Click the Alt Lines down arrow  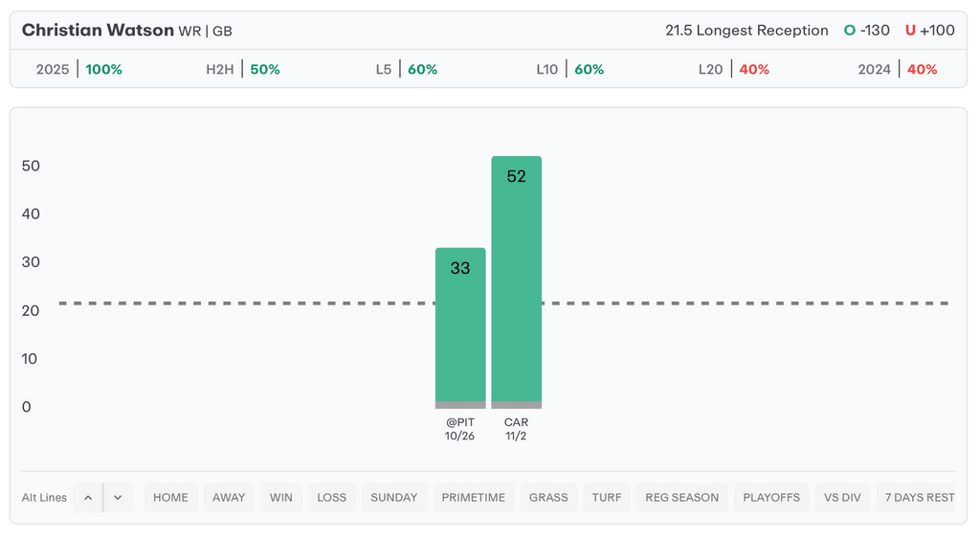click(118, 498)
